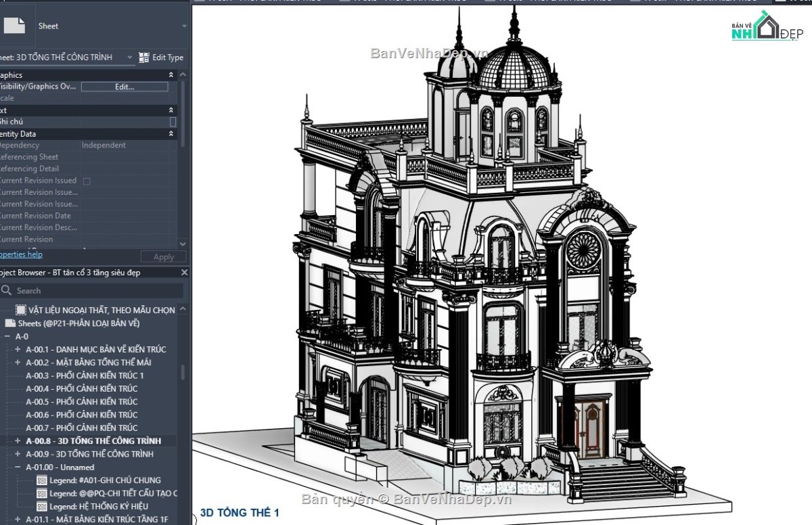Click the Project Browser Search field
The image size is (812, 525).
pyautogui.click(x=91, y=290)
